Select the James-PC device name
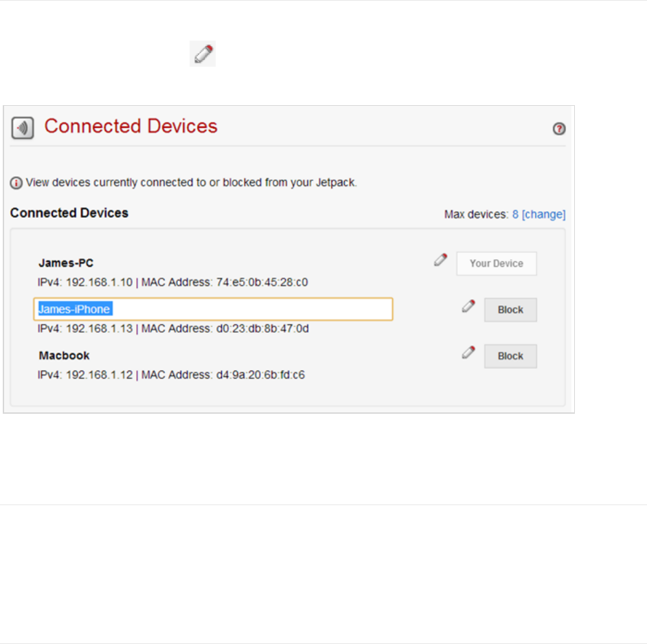The height and width of the screenshot is (644, 647). pos(66,263)
